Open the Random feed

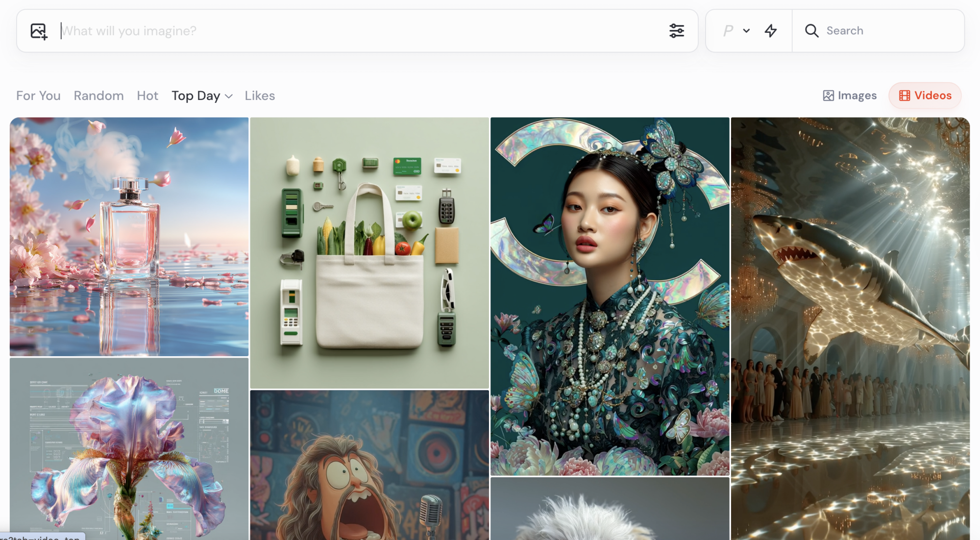tap(98, 96)
